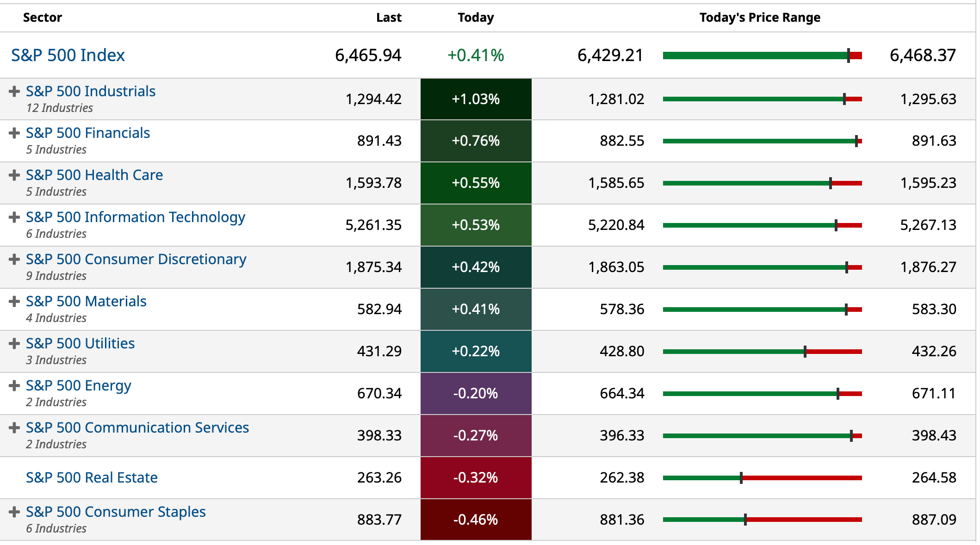Expand S&P 500 Health Care industries
The height and width of the screenshot is (545, 980).
coord(14,175)
